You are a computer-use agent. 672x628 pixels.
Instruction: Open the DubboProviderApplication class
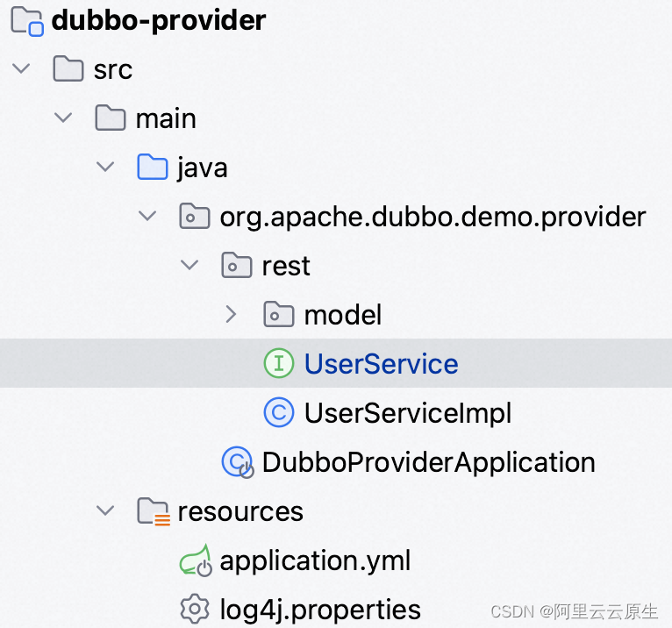(x=429, y=462)
